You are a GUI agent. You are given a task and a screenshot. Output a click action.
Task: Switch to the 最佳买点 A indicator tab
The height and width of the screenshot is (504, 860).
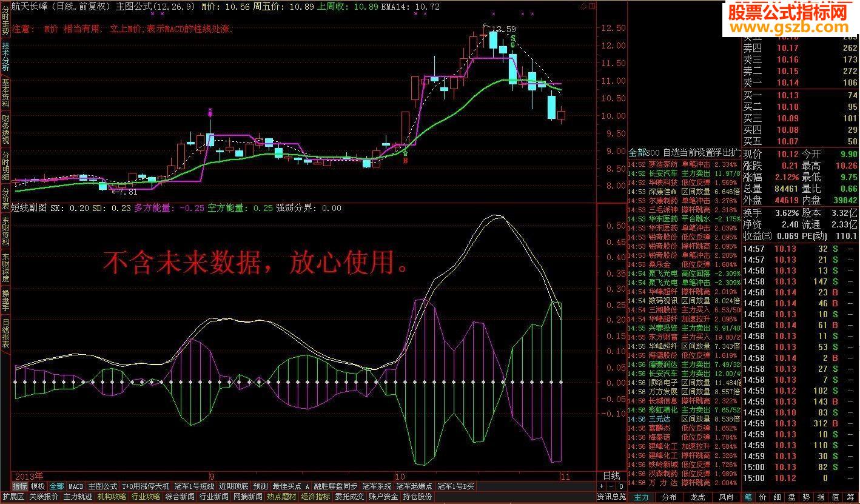click(291, 486)
